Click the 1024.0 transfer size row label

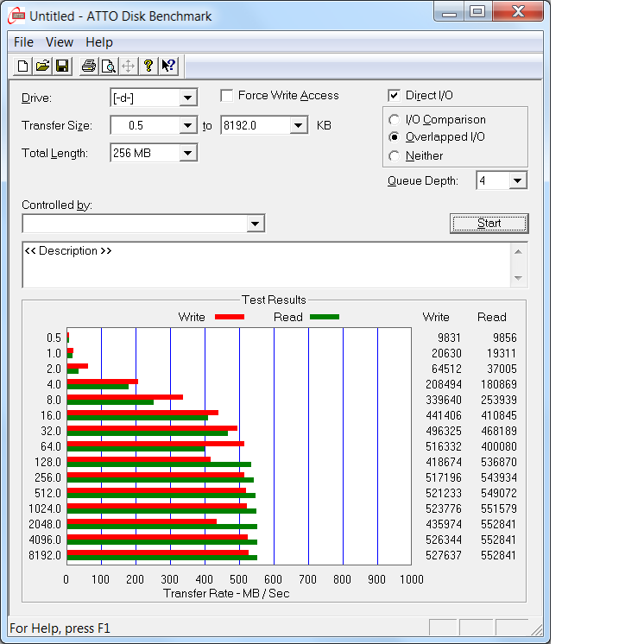(45, 508)
